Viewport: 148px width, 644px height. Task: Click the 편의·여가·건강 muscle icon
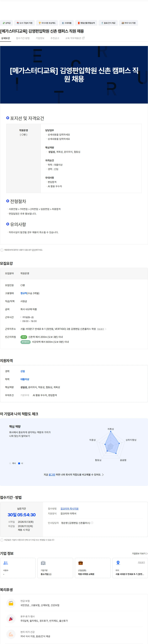pos(11,634)
